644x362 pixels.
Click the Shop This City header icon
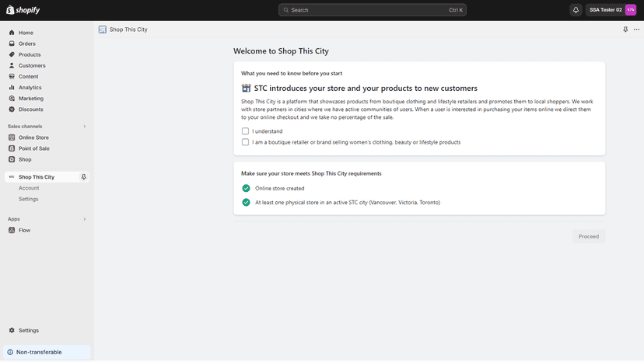coord(102,30)
